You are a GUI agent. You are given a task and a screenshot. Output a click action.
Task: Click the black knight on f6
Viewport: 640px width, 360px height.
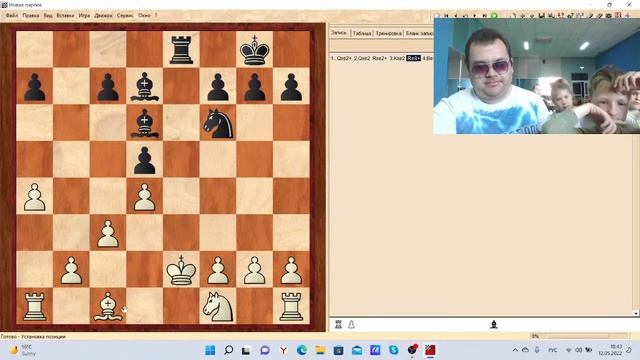[x=218, y=123]
